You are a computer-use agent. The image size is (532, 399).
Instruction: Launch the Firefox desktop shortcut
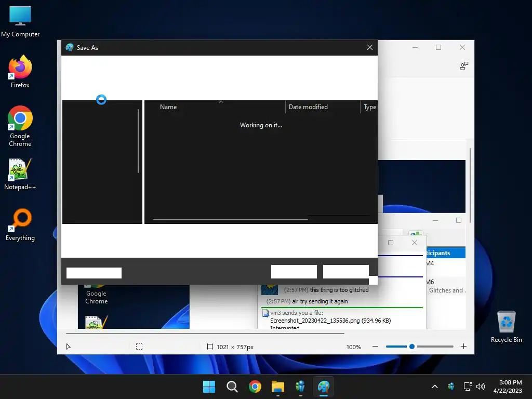[20, 72]
